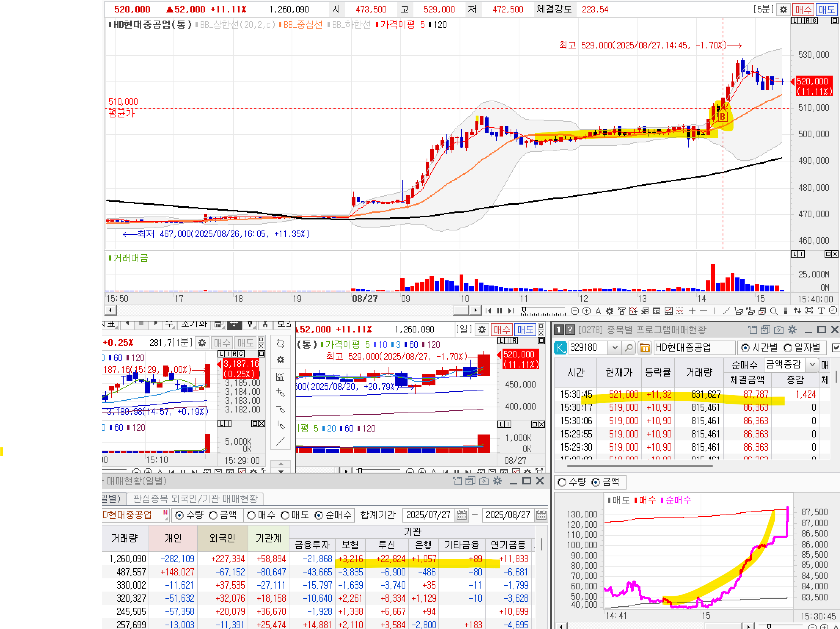Screen dimensions: 840x629
Task: Click the orange H folder icon beside the stock name
Action: [x=644, y=348]
